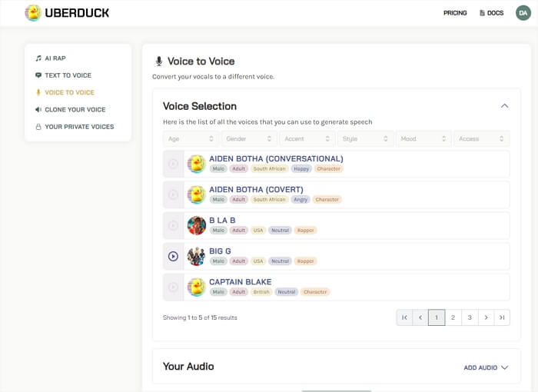
Task: Go to previous results page
Action: click(x=420, y=317)
